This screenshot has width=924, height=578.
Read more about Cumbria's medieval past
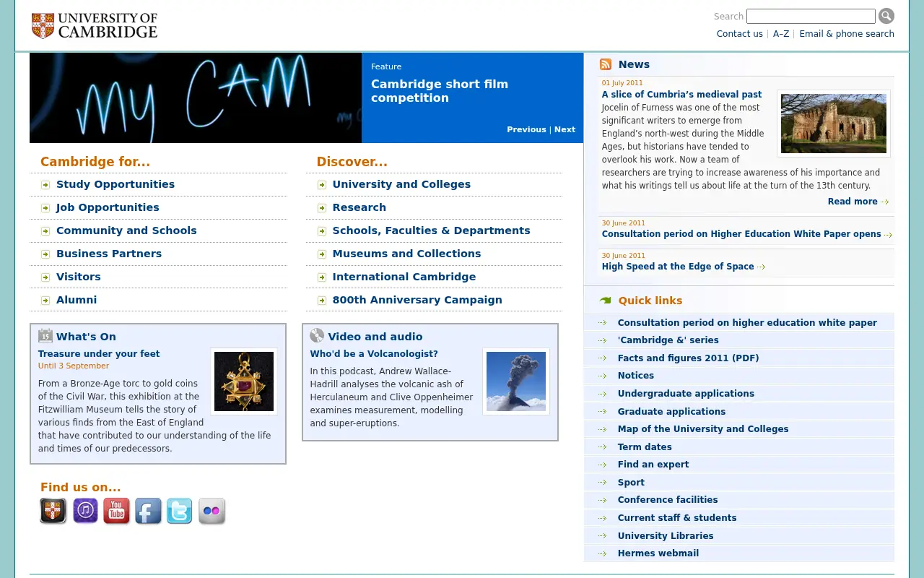tap(858, 202)
